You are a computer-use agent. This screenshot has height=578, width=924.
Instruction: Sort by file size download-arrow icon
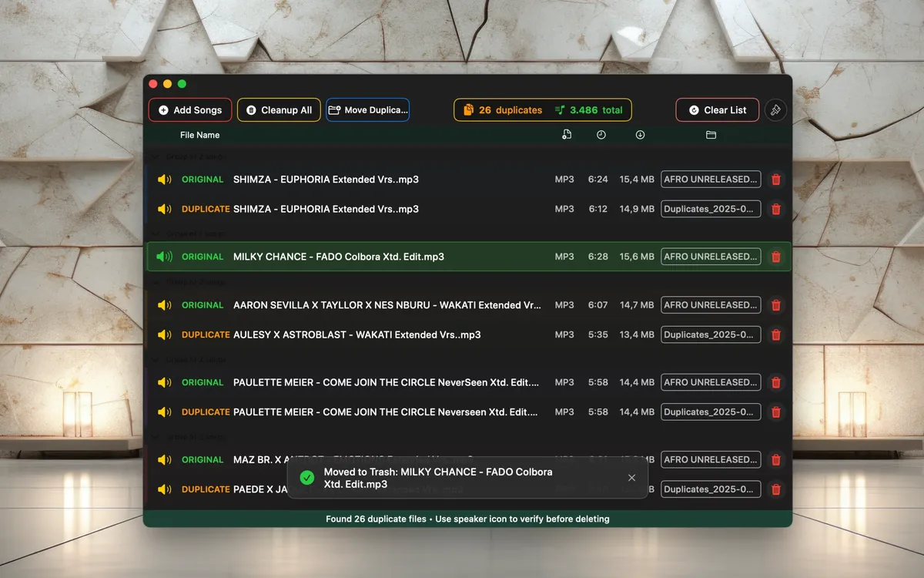click(640, 135)
